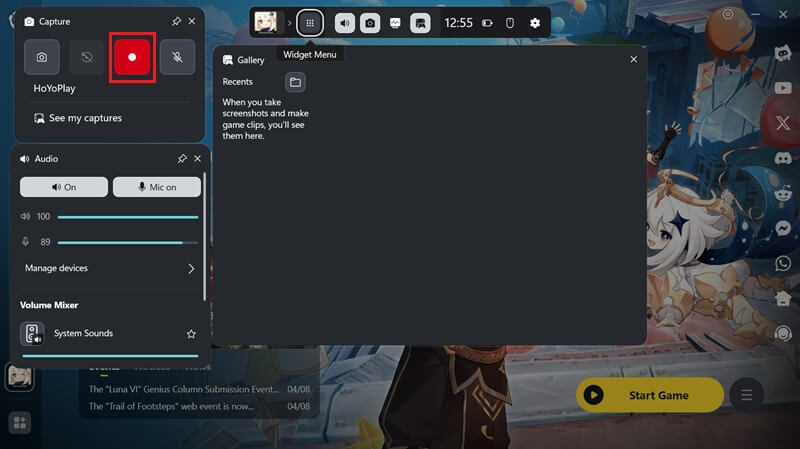Image resolution: width=800 pixels, height=449 pixels.
Task: Pin the Audio widget
Action: pos(182,159)
